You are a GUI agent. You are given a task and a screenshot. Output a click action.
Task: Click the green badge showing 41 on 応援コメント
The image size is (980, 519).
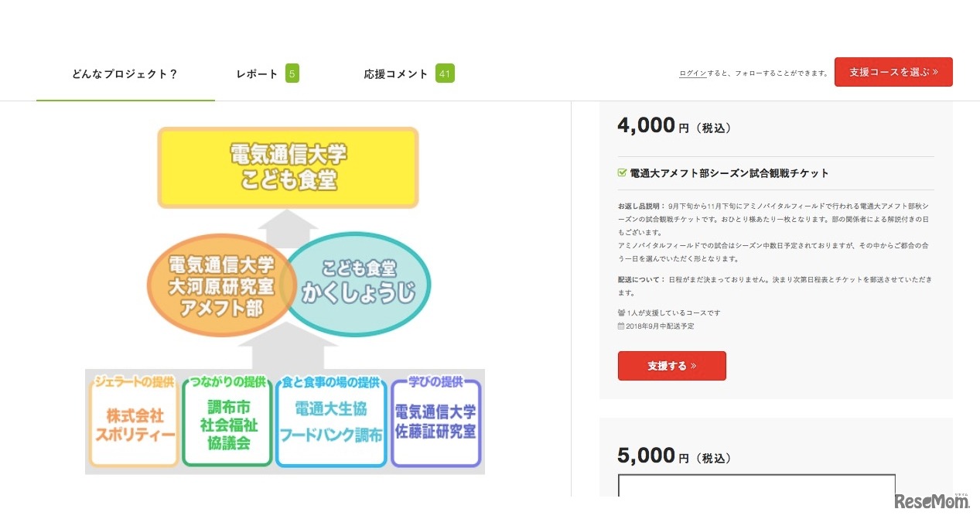(445, 73)
